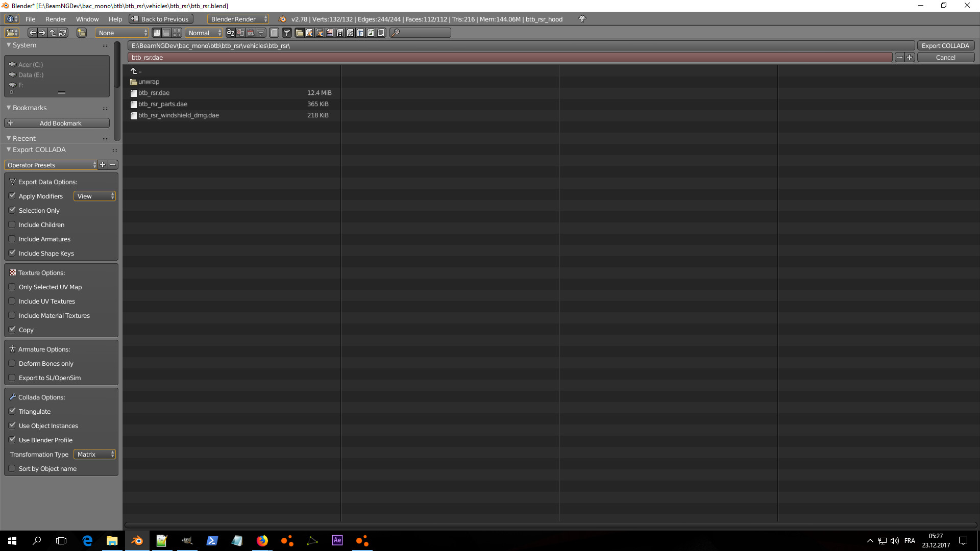Enable Include Children
This screenshot has width=980, height=551.
[x=12, y=224]
